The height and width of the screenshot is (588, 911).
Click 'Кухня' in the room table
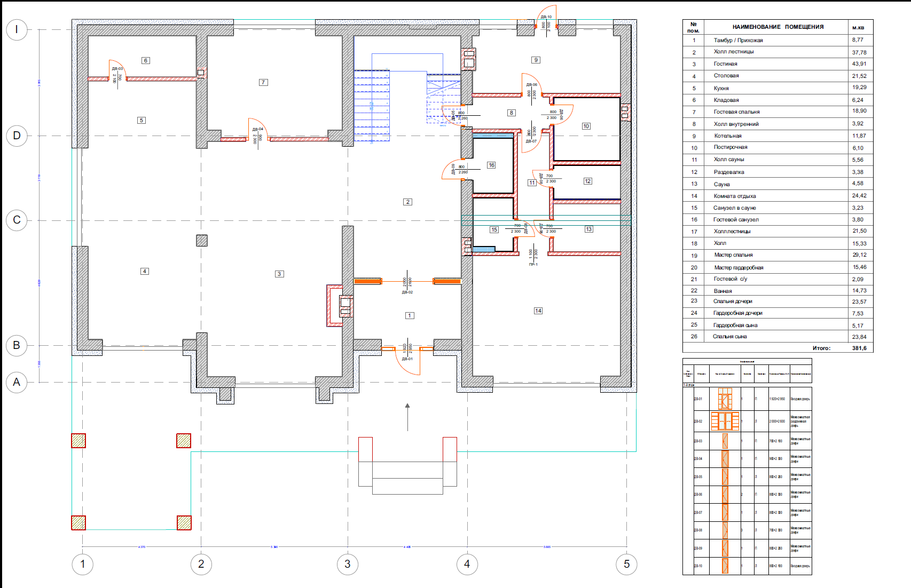coord(721,88)
